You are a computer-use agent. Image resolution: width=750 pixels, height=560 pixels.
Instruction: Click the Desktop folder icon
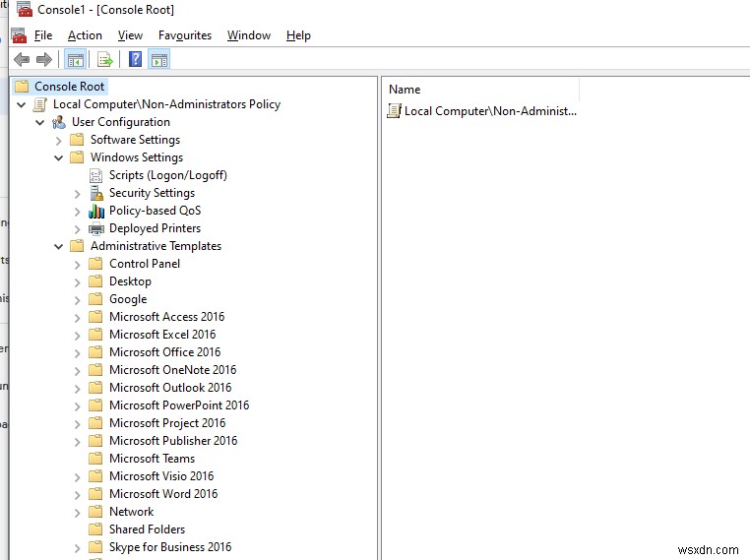[95, 281]
